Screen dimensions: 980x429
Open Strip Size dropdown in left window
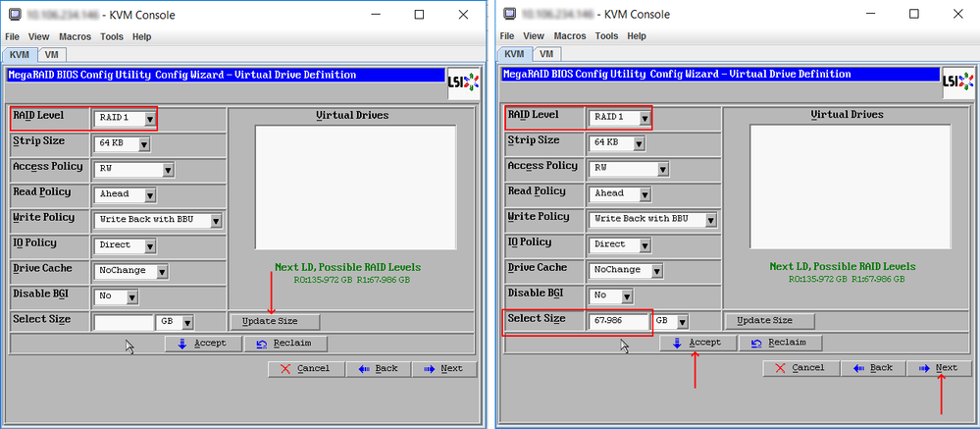click(x=122, y=144)
